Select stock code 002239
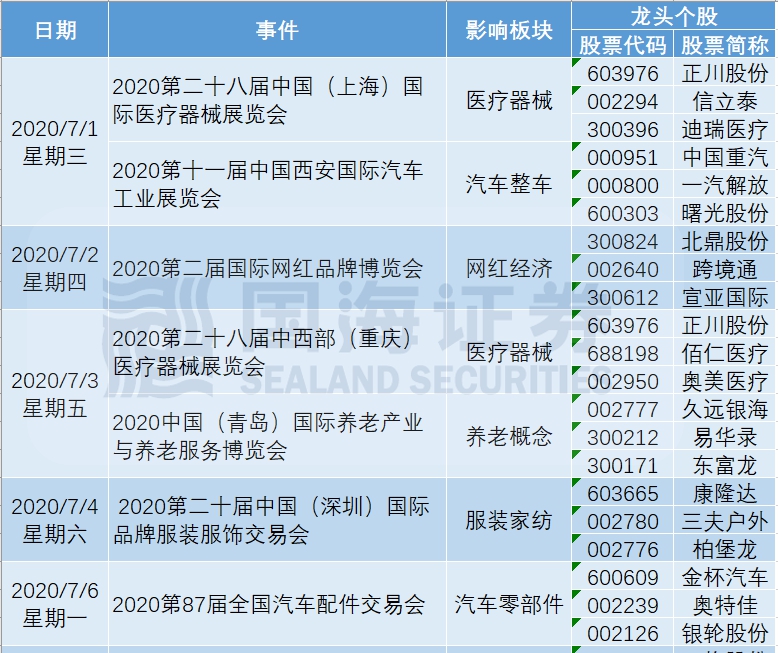The height and width of the screenshot is (653, 778). pos(623,605)
